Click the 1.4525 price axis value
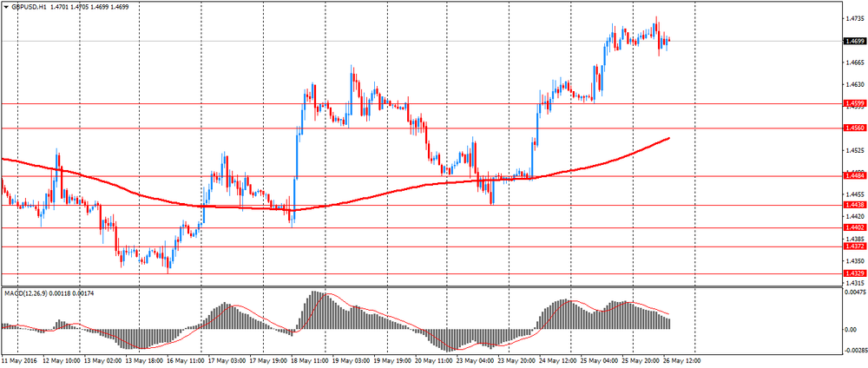Screen dimensions: 868x368 [853, 150]
